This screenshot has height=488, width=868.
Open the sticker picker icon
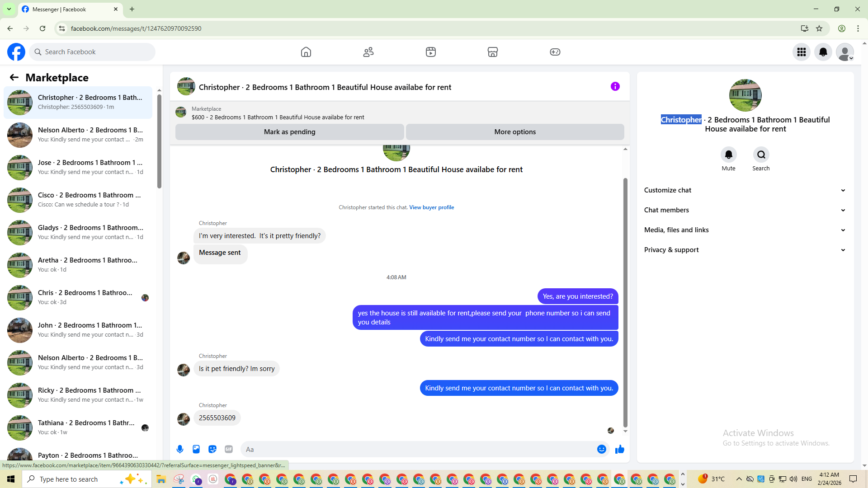point(212,449)
